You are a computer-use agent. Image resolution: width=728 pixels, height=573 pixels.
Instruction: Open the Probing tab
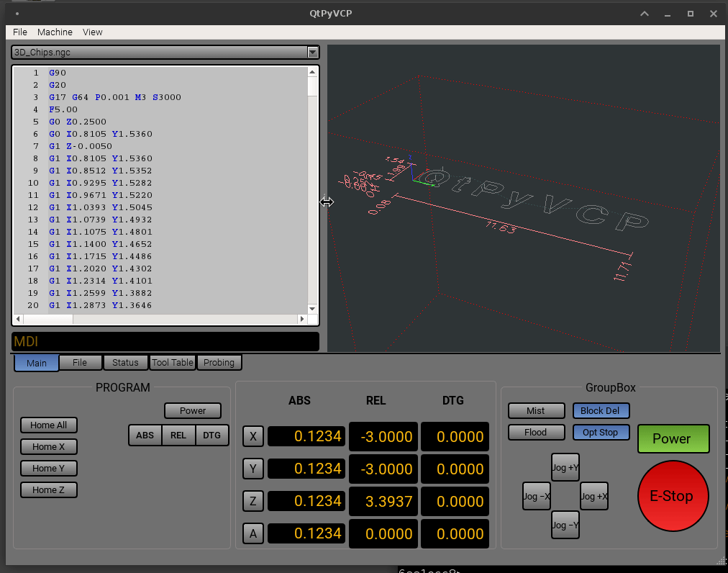219,363
